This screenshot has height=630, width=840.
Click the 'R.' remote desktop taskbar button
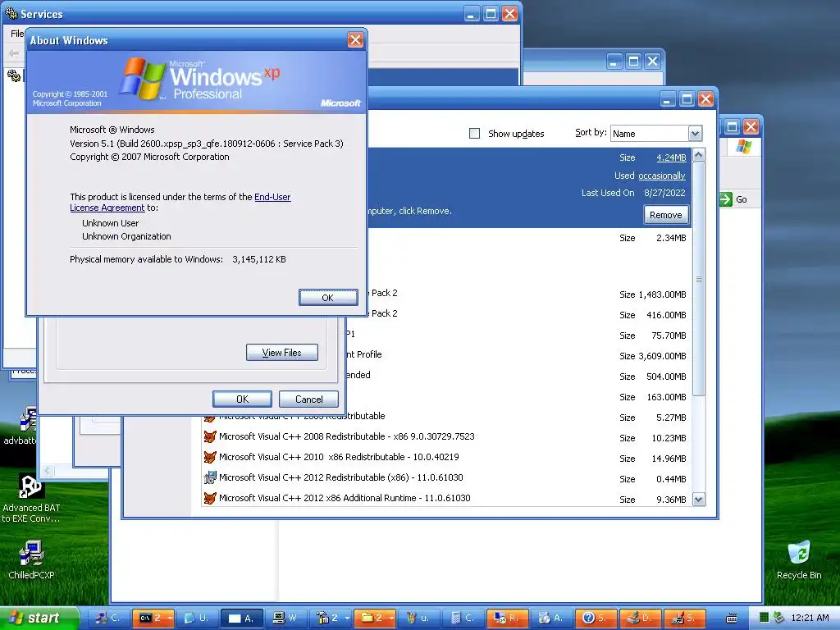pos(506,618)
